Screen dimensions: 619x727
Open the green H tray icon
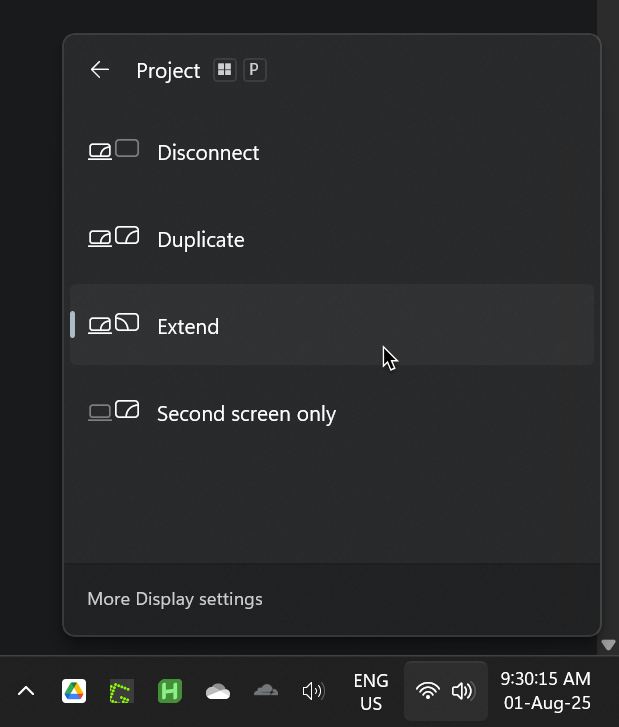point(170,691)
